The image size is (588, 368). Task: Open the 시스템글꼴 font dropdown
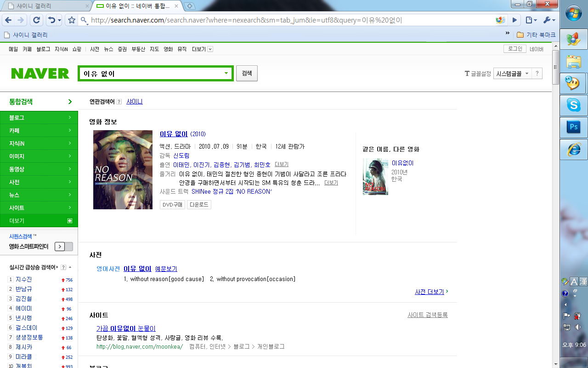click(x=512, y=74)
